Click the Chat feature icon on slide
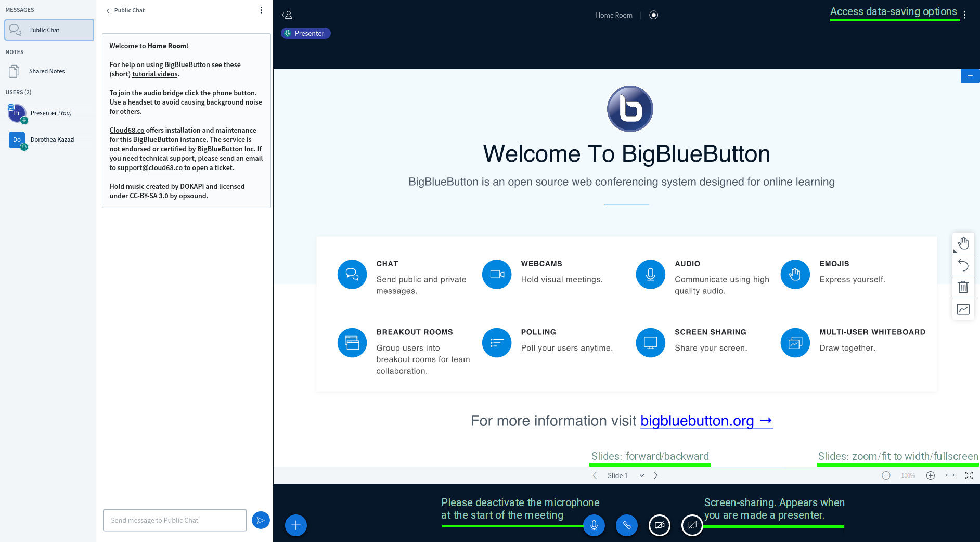The image size is (980, 542). point(352,274)
